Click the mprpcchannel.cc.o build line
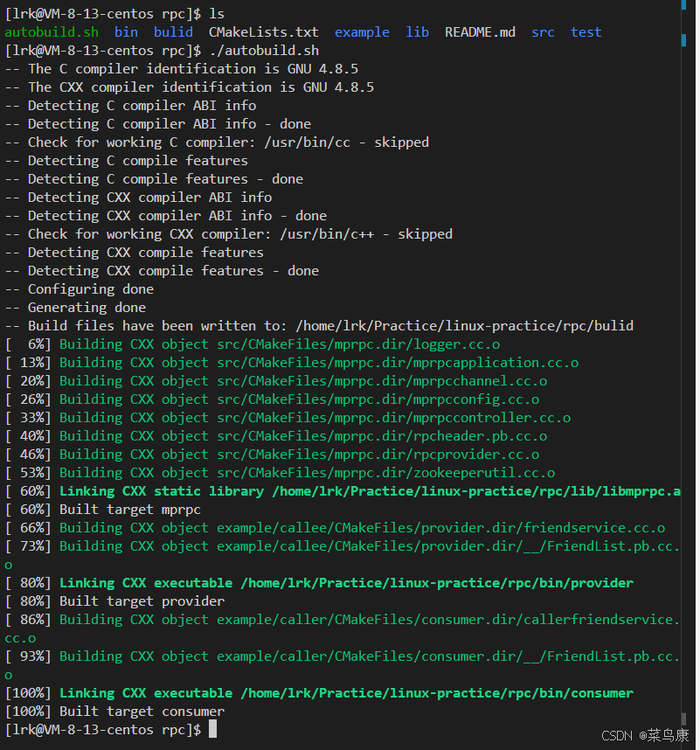The height and width of the screenshot is (750, 700). tap(276, 381)
